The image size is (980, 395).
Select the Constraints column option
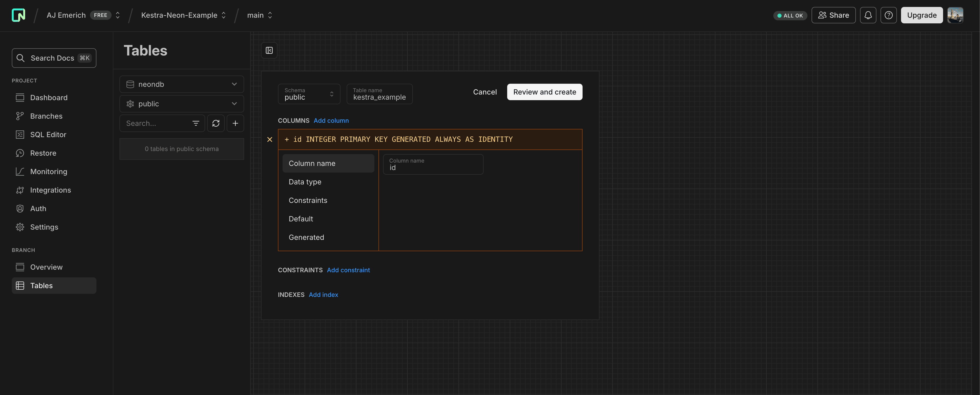(x=308, y=200)
